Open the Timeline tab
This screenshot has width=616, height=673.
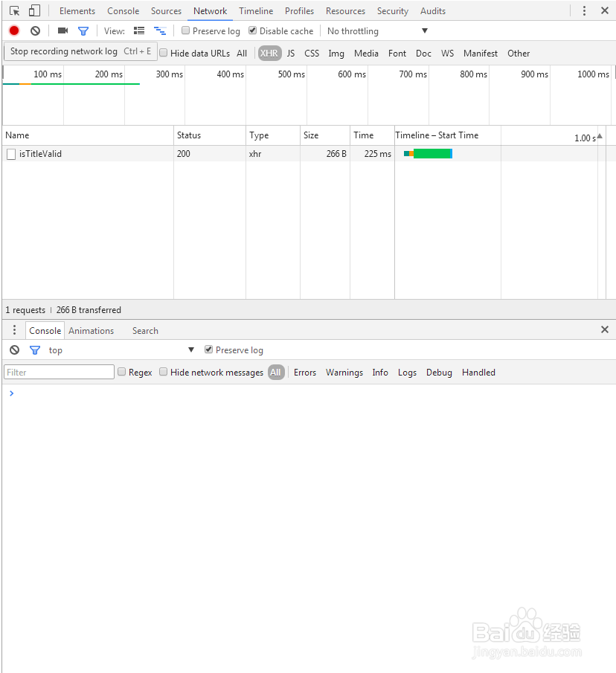[256, 10]
